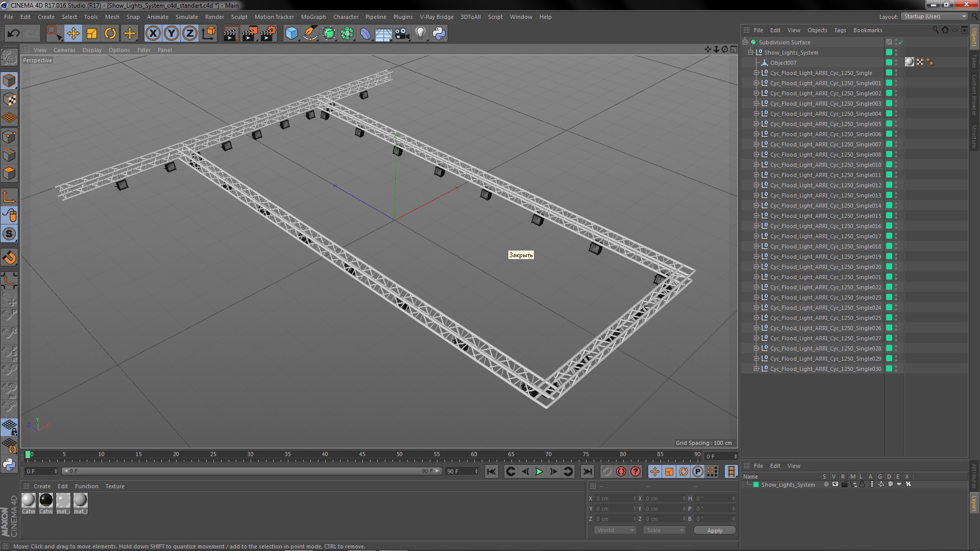Switch to Texture mode

(x=9, y=99)
